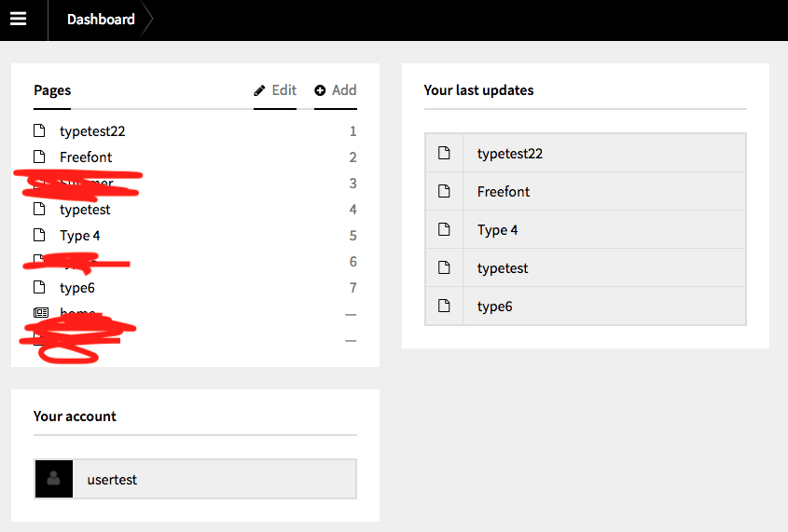Click the Your account heading
Viewport: 788px width, 532px height.
[x=75, y=416]
